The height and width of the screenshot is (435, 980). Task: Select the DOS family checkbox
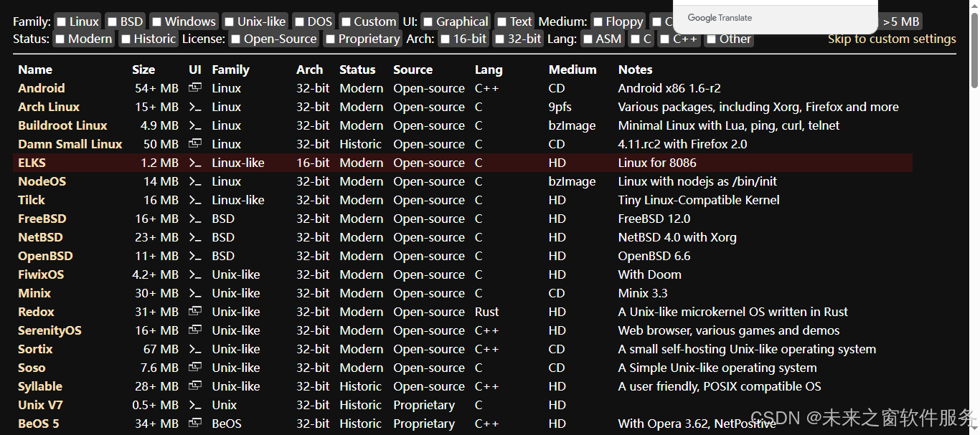pos(299,22)
